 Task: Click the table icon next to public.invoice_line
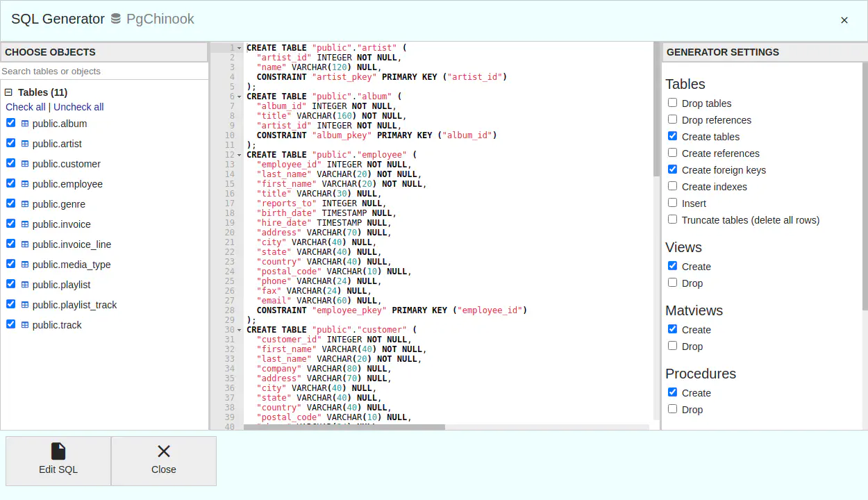25,244
